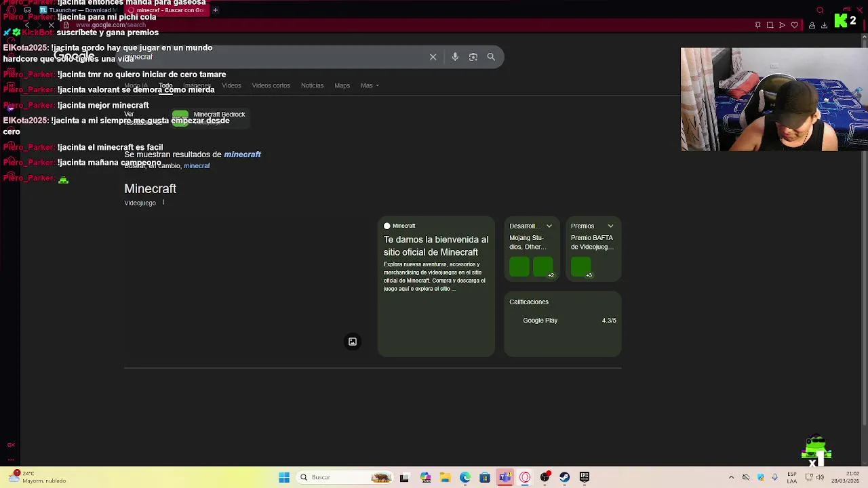The height and width of the screenshot is (488, 868).
Task: Click the +2 more developers badge
Action: (551, 275)
